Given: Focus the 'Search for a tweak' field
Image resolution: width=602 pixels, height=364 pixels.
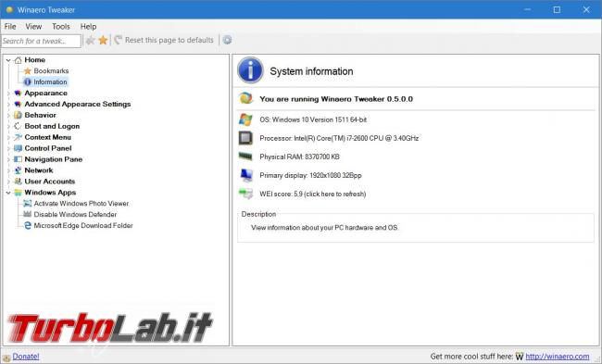Looking at the screenshot, I should (41, 41).
